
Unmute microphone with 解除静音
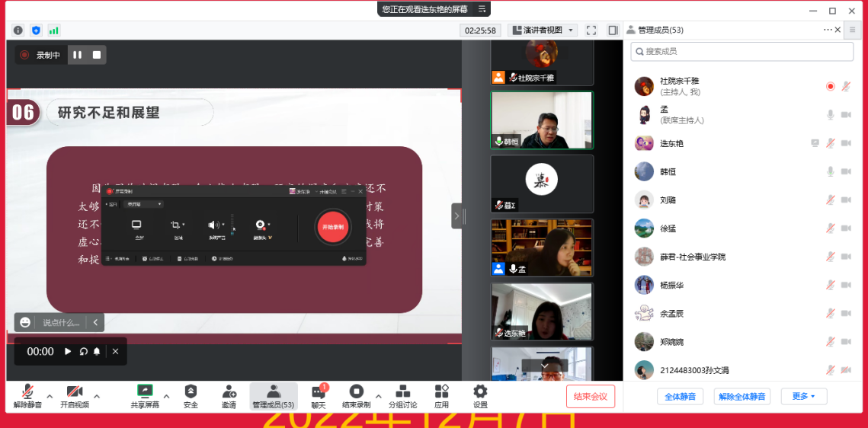(27, 391)
